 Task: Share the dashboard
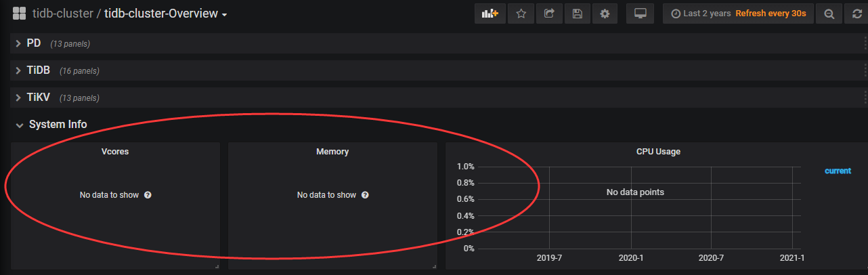click(549, 14)
